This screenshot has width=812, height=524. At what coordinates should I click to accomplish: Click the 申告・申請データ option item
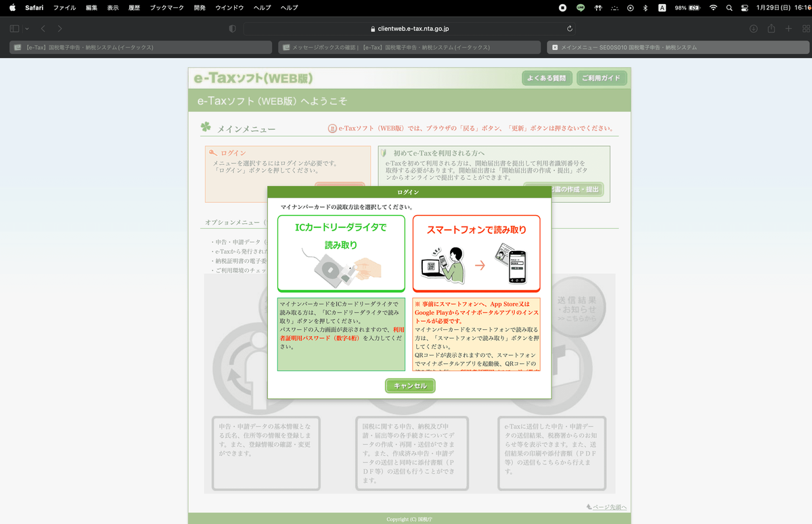click(238, 242)
